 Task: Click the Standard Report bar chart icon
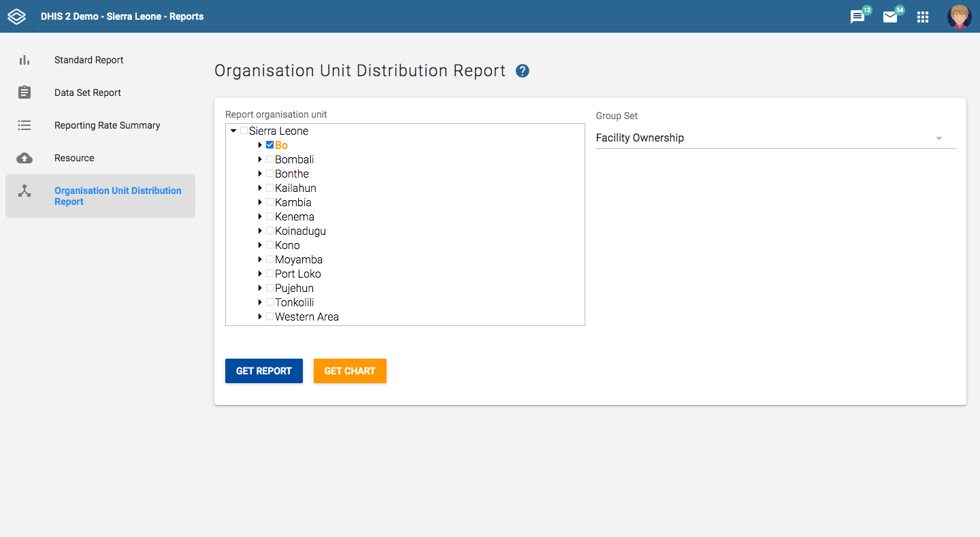[24, 60]
